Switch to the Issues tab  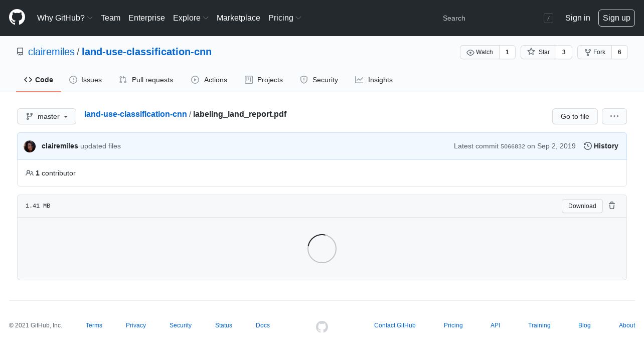tap(85, 80)
